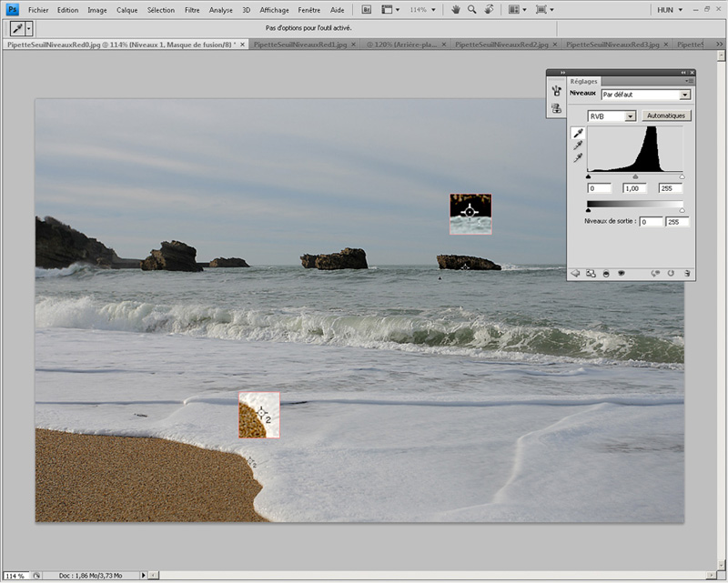The image size is (728, 583).
Task: Click the output levels field showing 255
Action: pos(677,222)
